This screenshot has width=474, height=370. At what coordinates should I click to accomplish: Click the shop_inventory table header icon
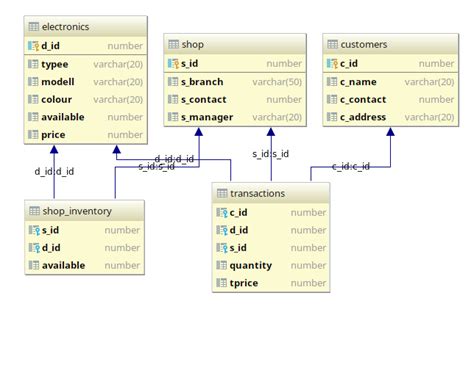click(x=34, y=211)
